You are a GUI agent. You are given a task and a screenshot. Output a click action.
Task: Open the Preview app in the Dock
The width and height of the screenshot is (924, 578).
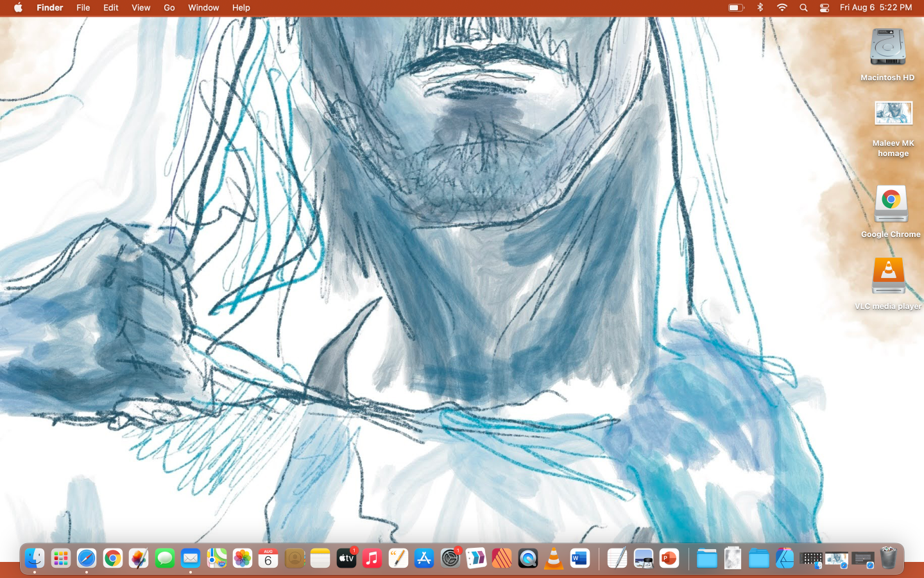644,558
